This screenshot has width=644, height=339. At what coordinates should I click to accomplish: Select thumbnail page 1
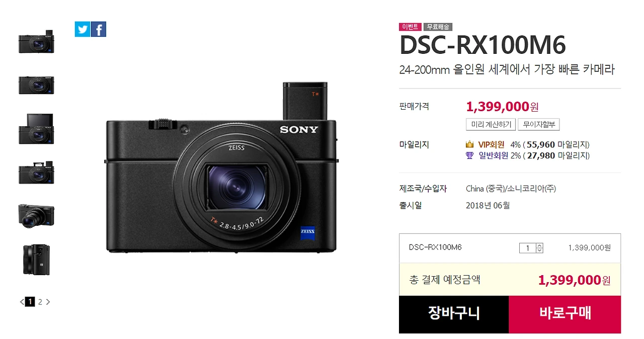pos(30,302)
